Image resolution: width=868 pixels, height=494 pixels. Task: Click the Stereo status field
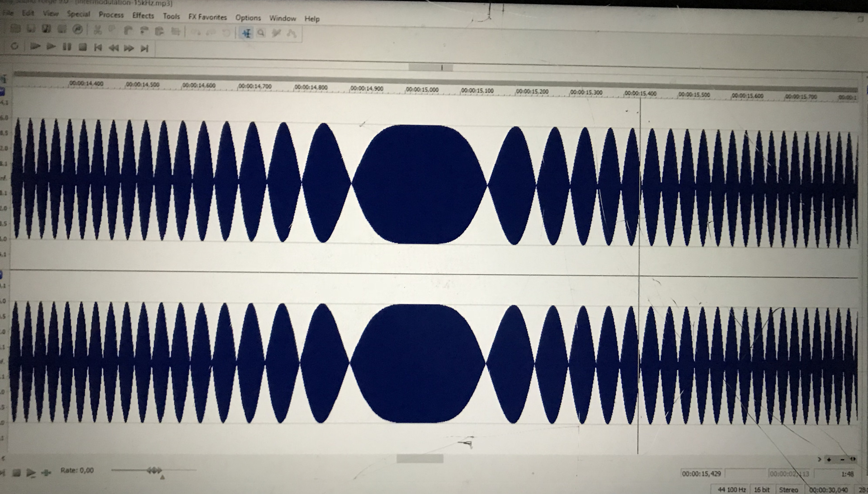pos(789,489)
